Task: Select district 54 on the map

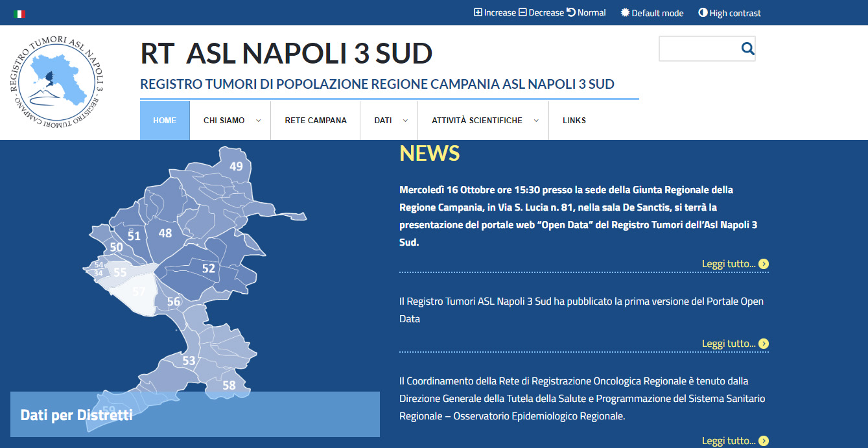Action: click(99, 265)
